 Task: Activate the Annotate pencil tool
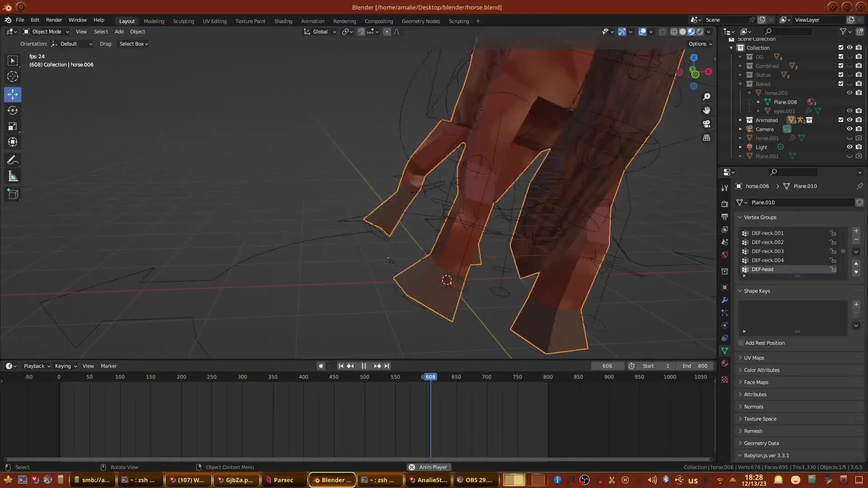pos(13,160)
